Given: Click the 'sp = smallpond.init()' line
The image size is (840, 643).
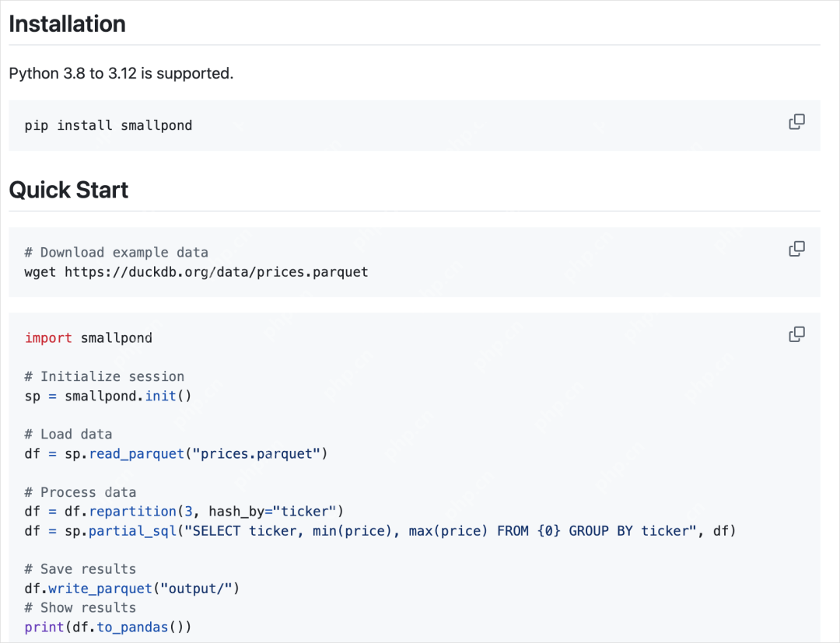Looking at the screenshot, I should pos(107,397).
